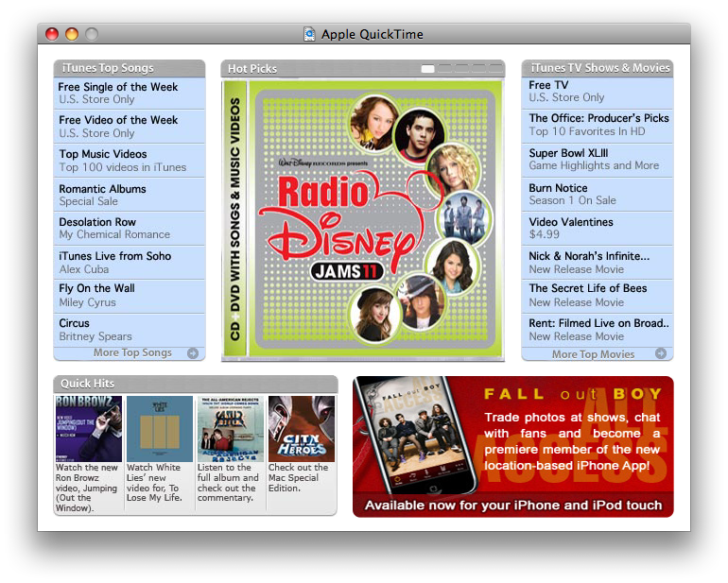Click the City of Heroes thumbnail
The image size is (728, 583).
pyautogui.click(x=302, y=428)
